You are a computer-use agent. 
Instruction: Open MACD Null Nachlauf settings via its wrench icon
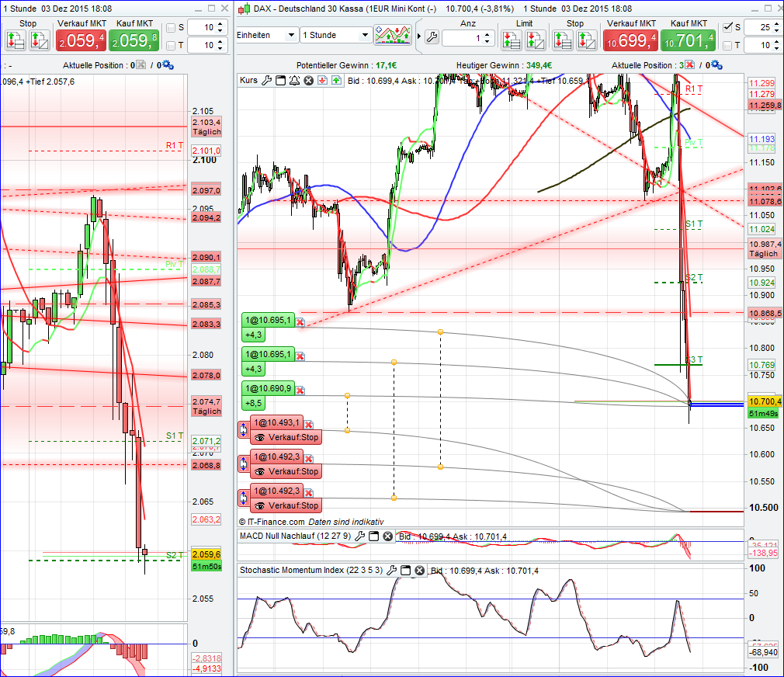coord(359,536)
